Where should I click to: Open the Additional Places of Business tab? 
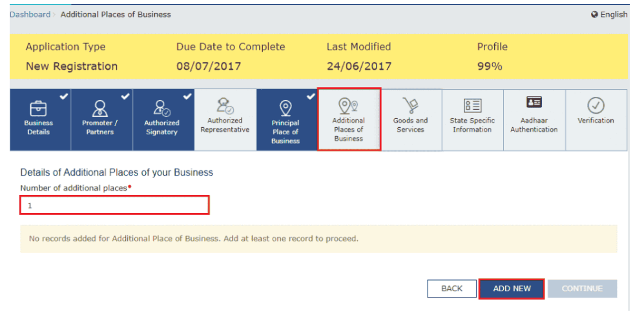[349, 119]
